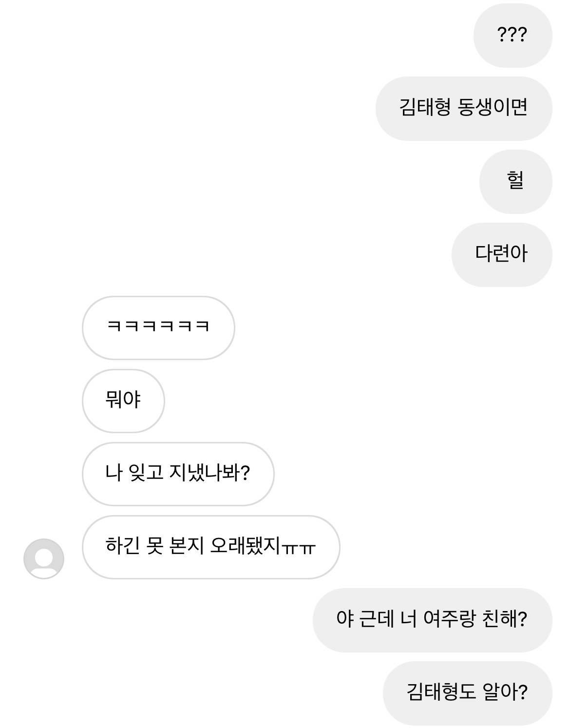Click the '김태형도 알아?' sent bubble
The image size is (570, 728).
pyautogui.click(x=467, y=692)
